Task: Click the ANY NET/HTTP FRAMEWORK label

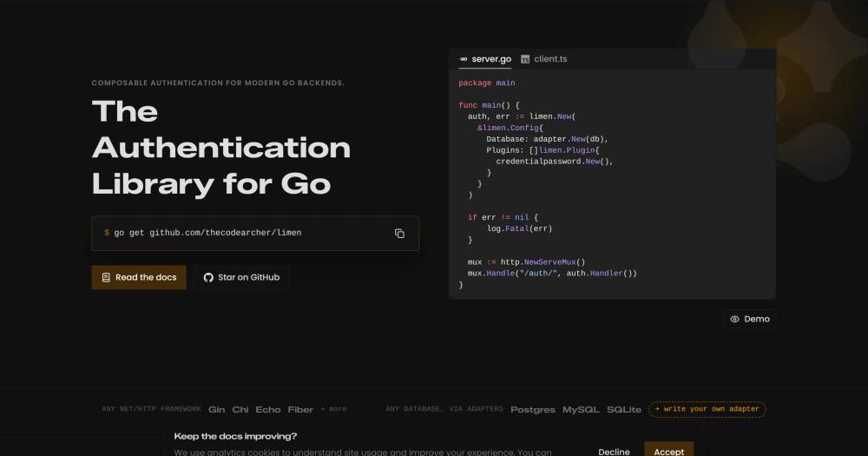Action: point(151,409)
